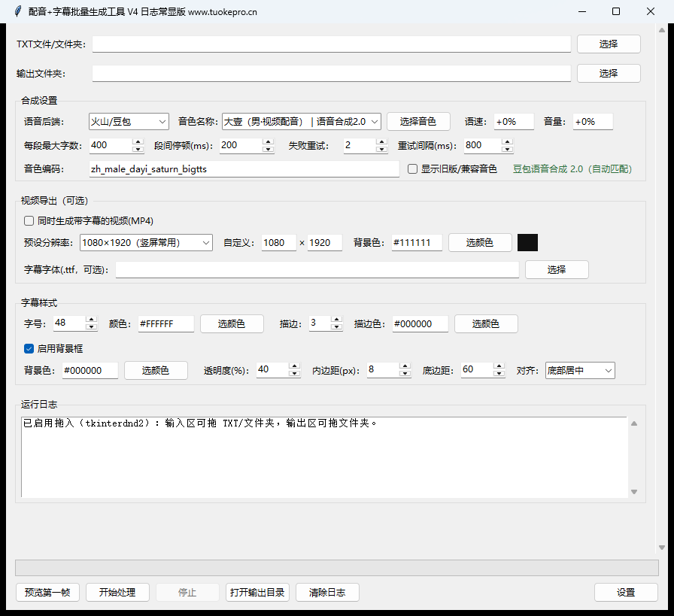Click the green 豆包语音合成 2.0 label
The width and height of the screenshot is (674, 616).
coord(572,169)
